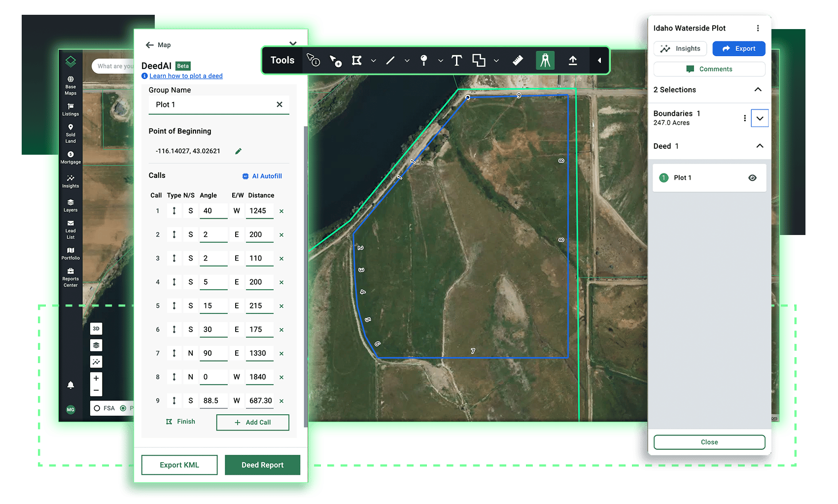Expand the Boundaries dropdown chevron
The height and width of the screenshot is (504, 838).
coord(760,118)
